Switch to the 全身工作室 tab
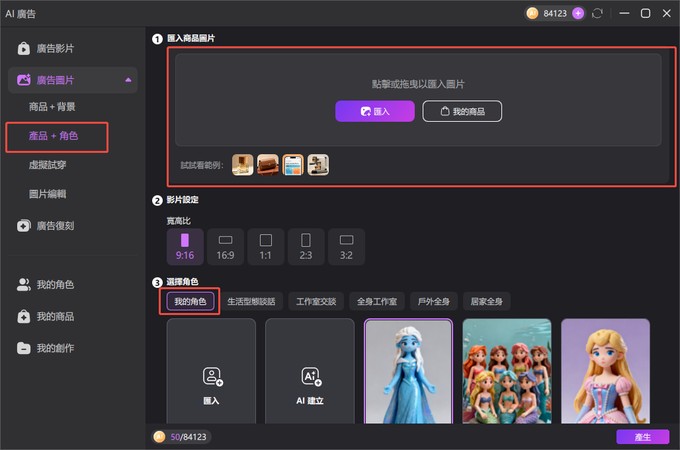 (x=377, y=301)
